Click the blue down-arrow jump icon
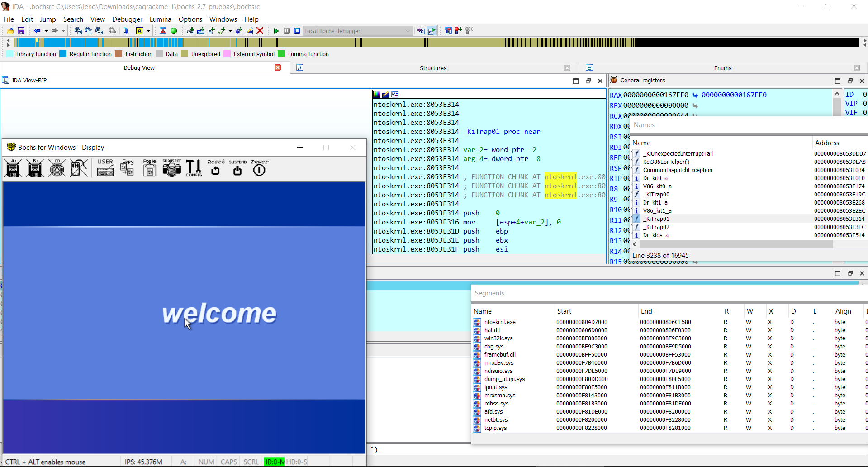Viewport: 868px width, 467px height. point(126,31)
